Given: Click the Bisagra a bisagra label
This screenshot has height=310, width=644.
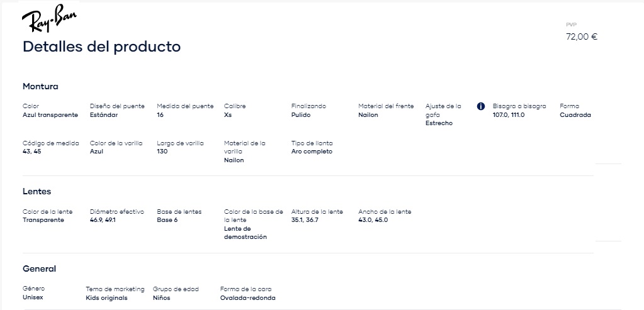Looking at the screenshot, I should click(519, 106).
